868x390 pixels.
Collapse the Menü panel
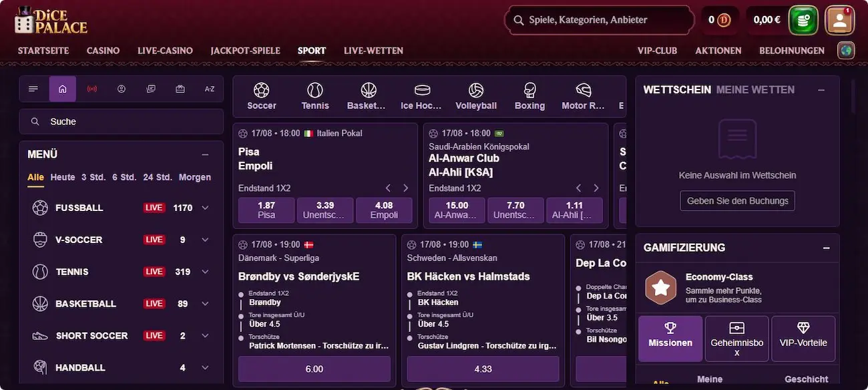205,154
